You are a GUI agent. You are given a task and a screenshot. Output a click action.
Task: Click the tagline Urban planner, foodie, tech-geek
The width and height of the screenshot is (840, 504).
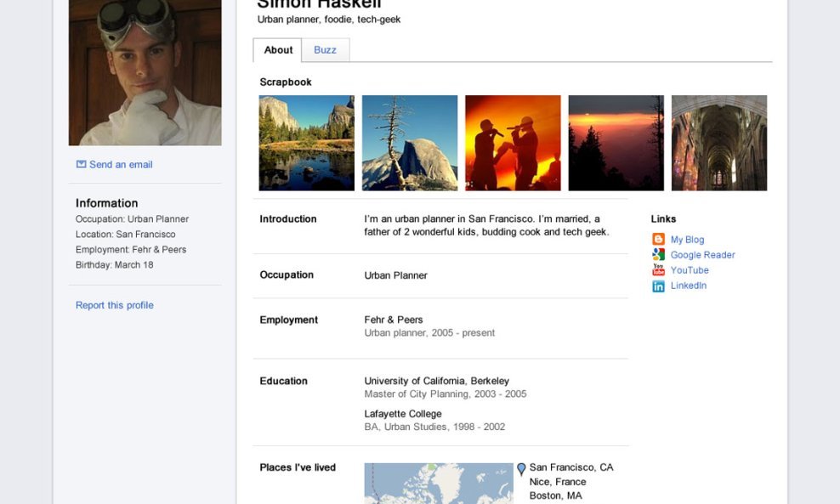tap(329, 20)
